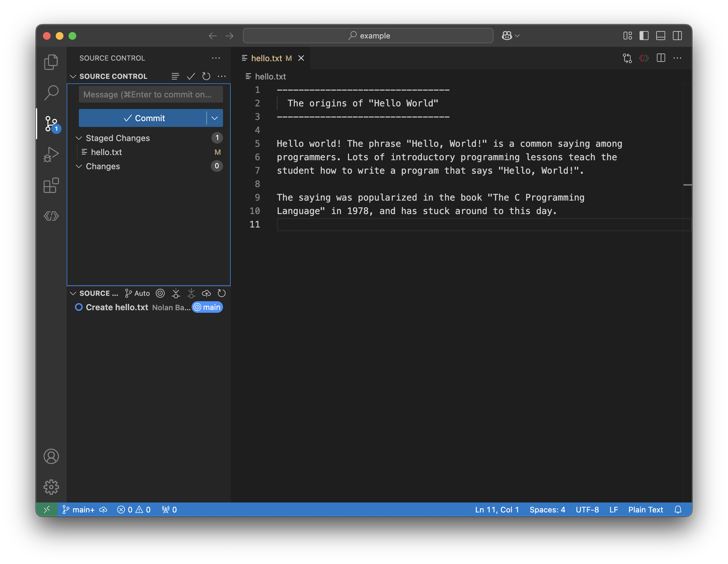The width and height of the screenshot is (728, 564).
Task: Click main+ branch in status bar
Action: tap(79, 510)
